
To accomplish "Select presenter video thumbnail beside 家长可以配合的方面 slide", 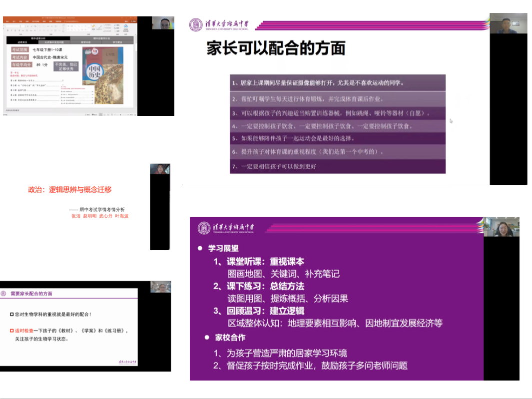I will click(508, 25).
